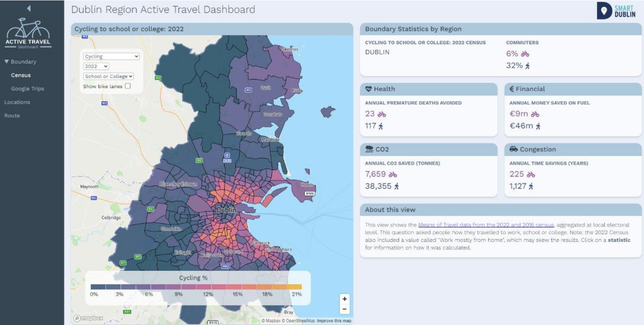644x325 pixels.
Task: Click the Cycling % color legend scale
Action: pyautogui.click(x=197, y=287)
